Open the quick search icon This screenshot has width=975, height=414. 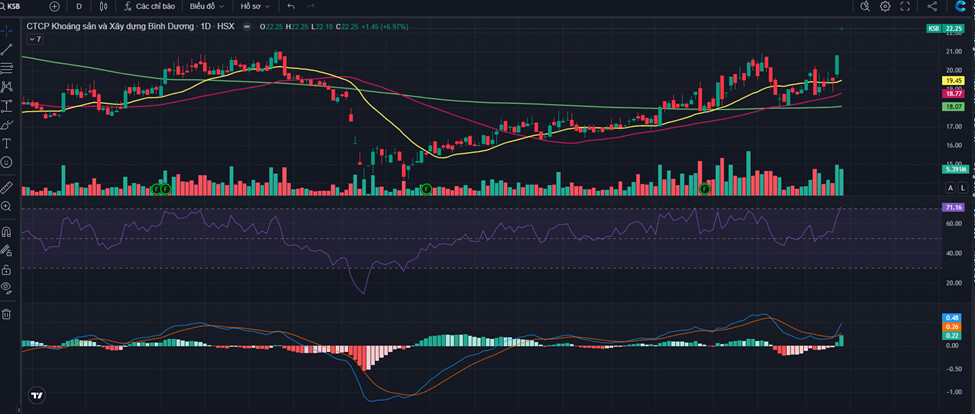865,6
